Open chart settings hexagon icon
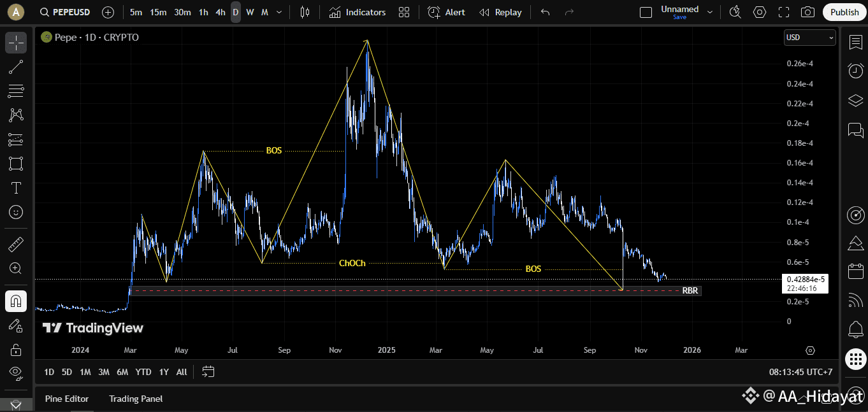Image resolution: width=868 pixels, height=412 pixels. click(760, 12)
